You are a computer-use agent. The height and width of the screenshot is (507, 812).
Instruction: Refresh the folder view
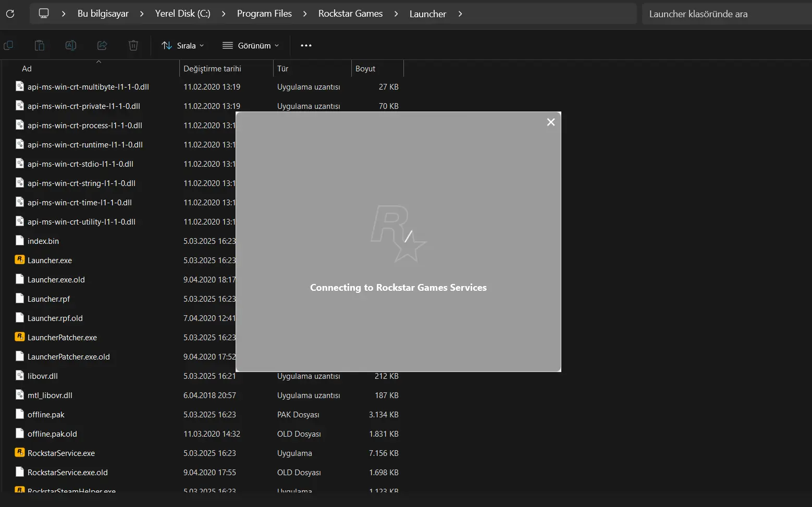[x=10, y=14]
